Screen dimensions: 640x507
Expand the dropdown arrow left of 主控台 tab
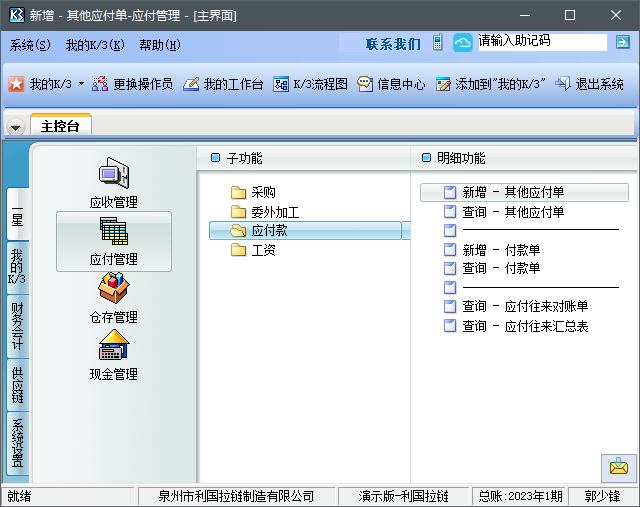pyautogui.click(x=16, y=127)
